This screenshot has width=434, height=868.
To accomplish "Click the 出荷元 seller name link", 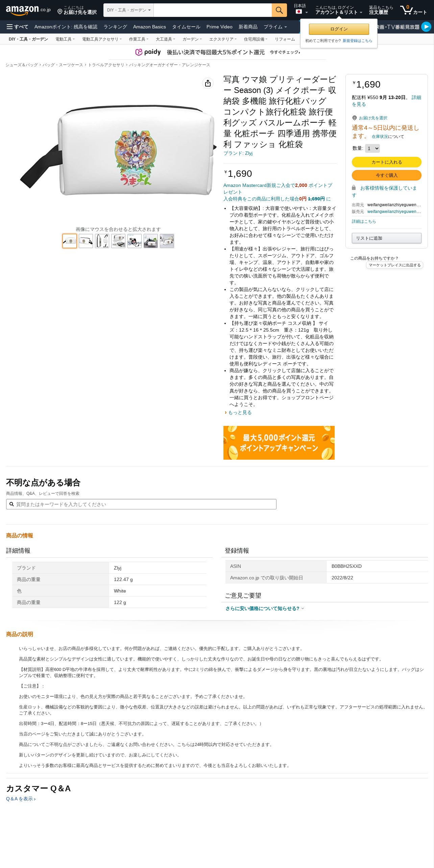I will pos(394,205).
